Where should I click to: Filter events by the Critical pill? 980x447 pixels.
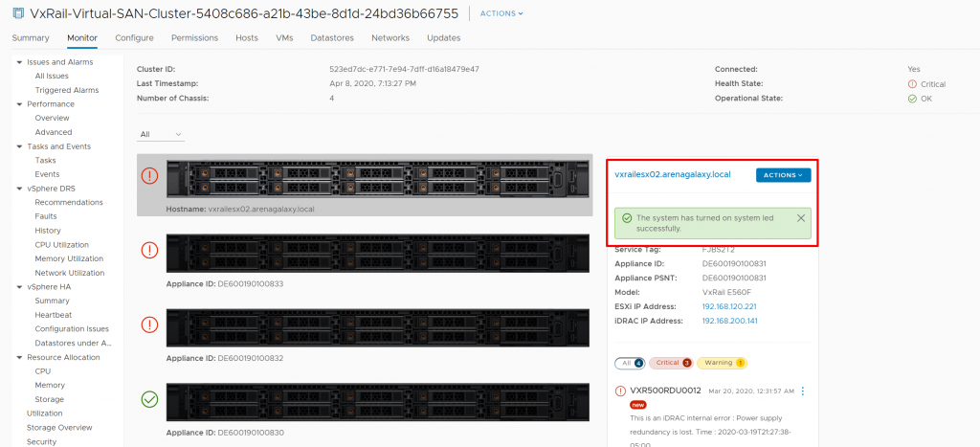click(671, 363)
